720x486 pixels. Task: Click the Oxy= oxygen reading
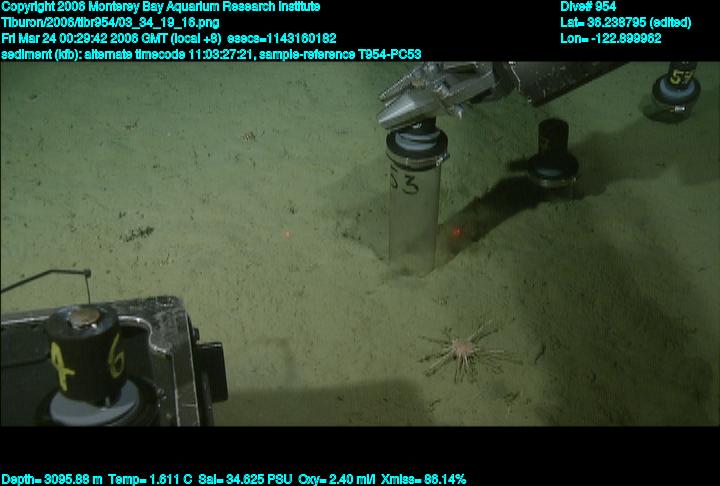[337, 480]
